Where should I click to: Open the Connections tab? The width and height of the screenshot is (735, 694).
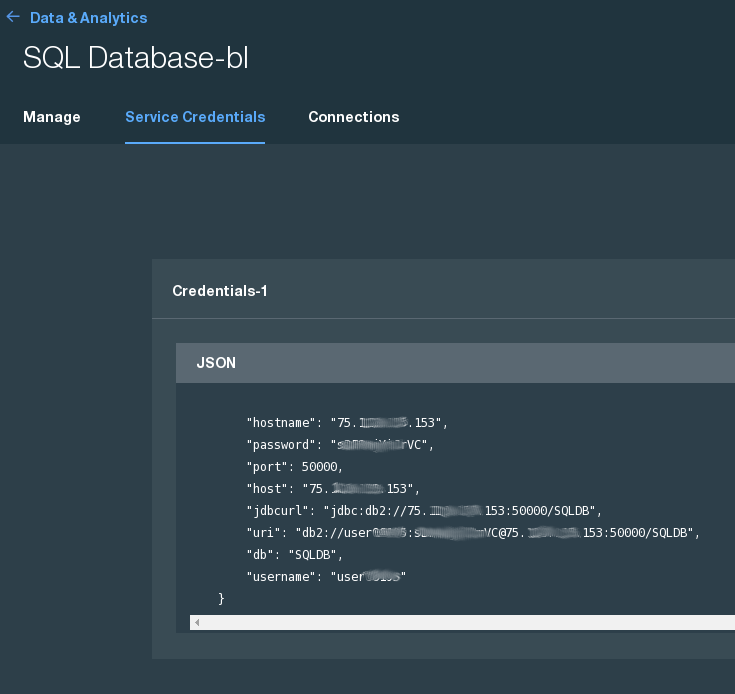[x=354, y=117]
